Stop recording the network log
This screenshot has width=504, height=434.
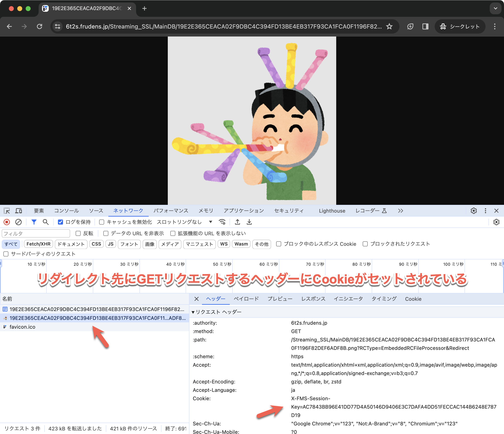point(7,222)
